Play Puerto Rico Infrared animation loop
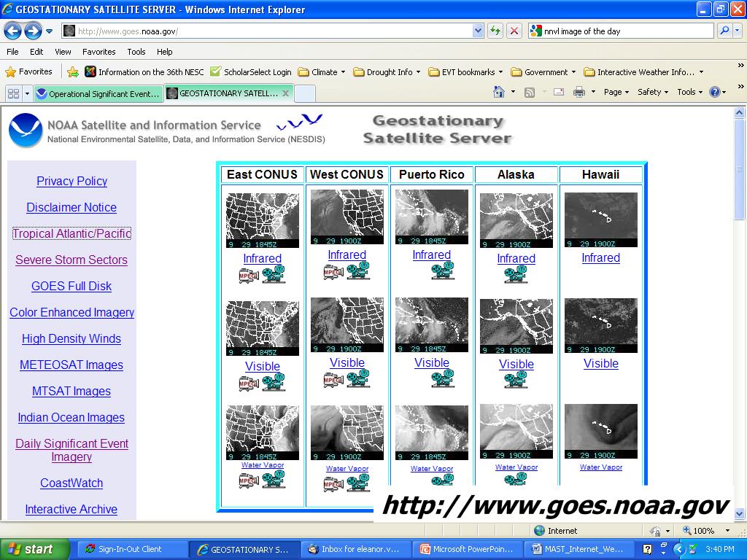Screen dimensions: 747x560 click(443, 270)
